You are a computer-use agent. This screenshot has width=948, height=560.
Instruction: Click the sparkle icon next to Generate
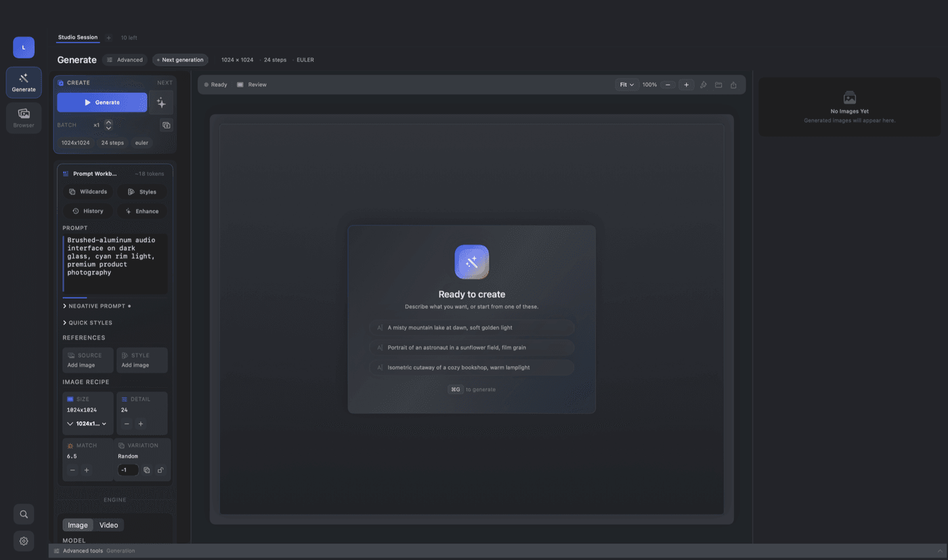[161, 103]
